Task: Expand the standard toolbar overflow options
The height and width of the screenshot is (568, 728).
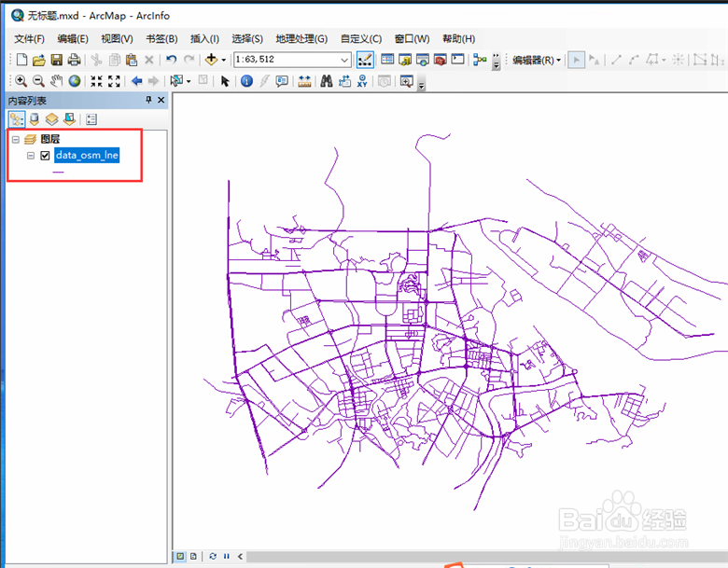Action: click(x=496, y=62)
